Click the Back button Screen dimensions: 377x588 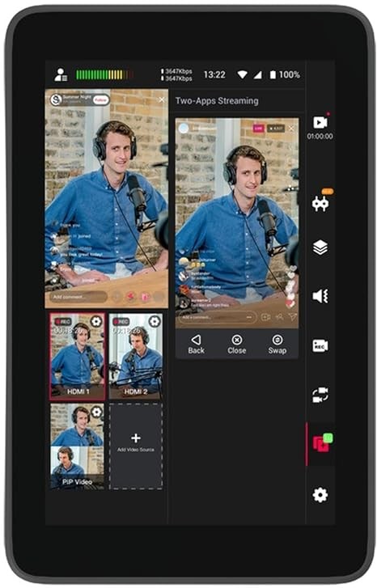click(197, 345)
